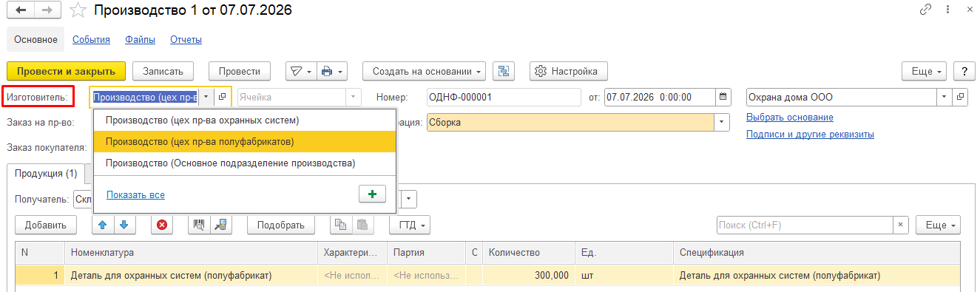
Task: Click the Количество column header
Action: 528,253
